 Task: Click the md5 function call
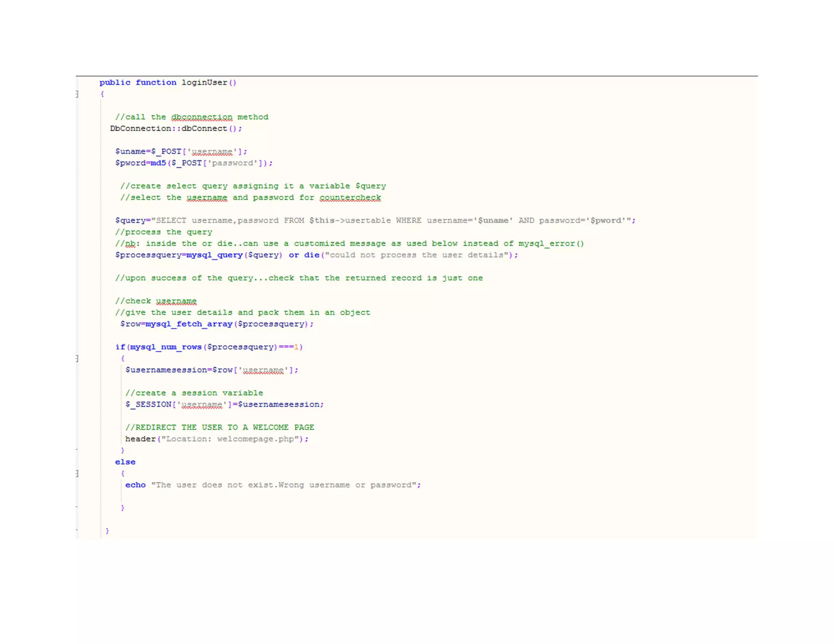(158, 163)
